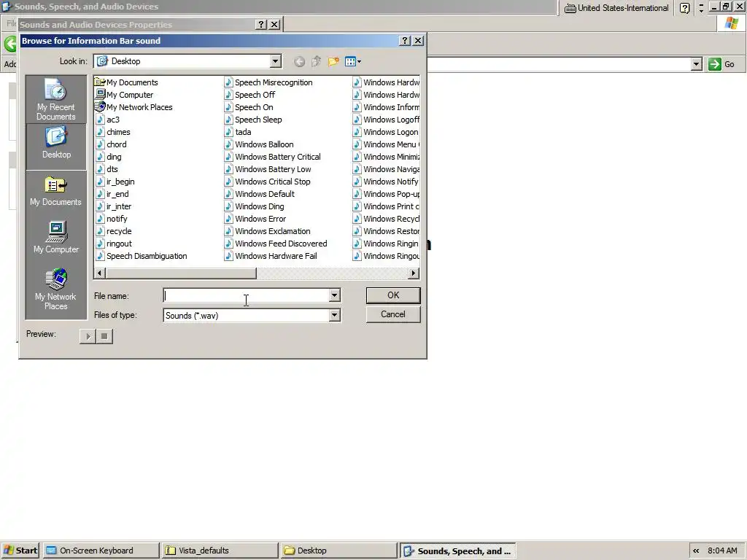This screenshot has width=747, height=560.
Task: Open the View menu icon
Action: [352, 61]
